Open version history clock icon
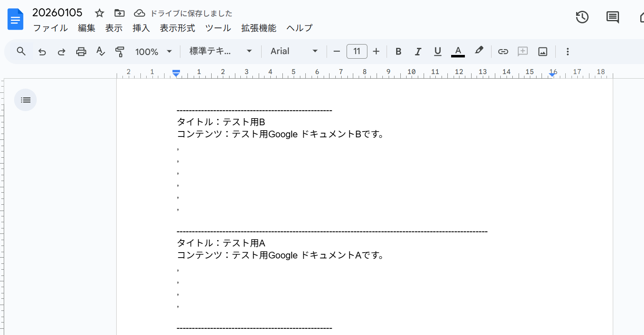 click(582, 17)
